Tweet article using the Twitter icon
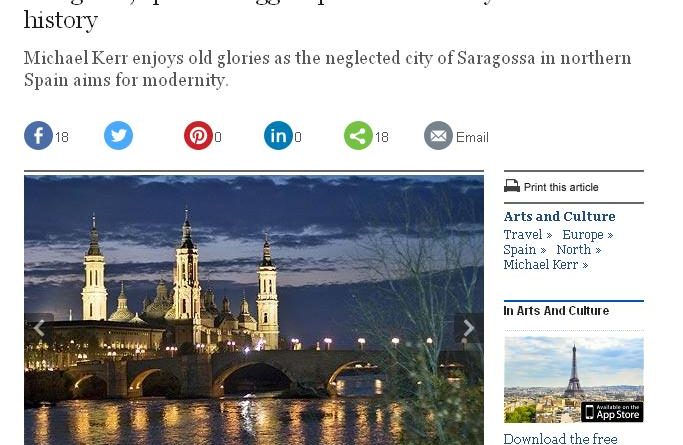The width and height of the screenshot is (683, 445). pyautogui.click(x=118, y=135)
